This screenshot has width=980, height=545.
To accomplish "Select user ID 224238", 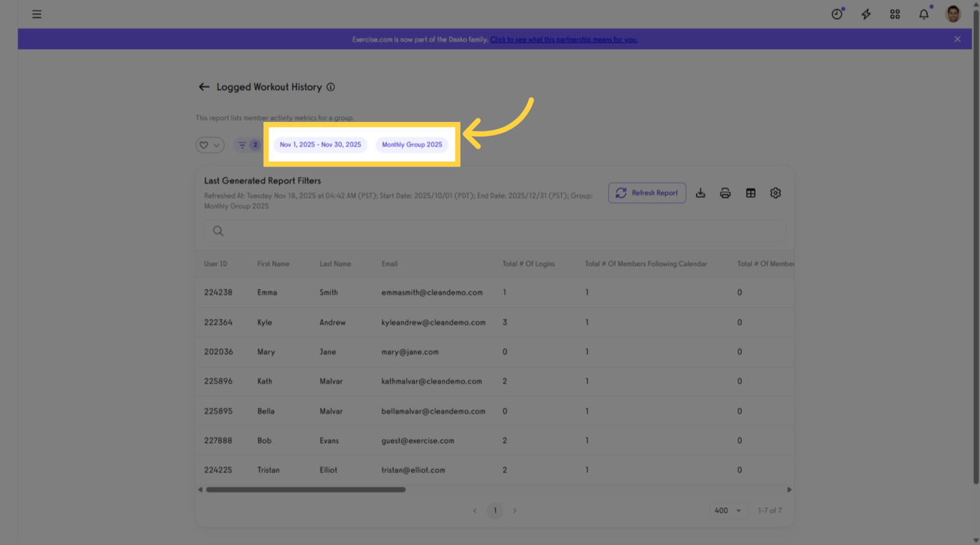I will [x=218, y=293].
